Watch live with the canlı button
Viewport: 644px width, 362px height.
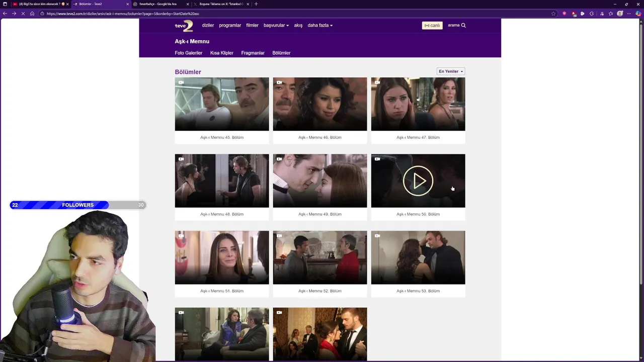432,25
